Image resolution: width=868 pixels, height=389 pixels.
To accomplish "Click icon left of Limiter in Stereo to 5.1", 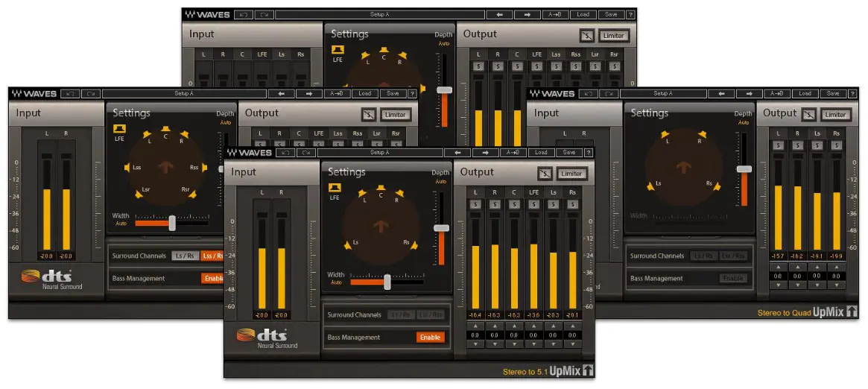I will (x=545, y=174).
